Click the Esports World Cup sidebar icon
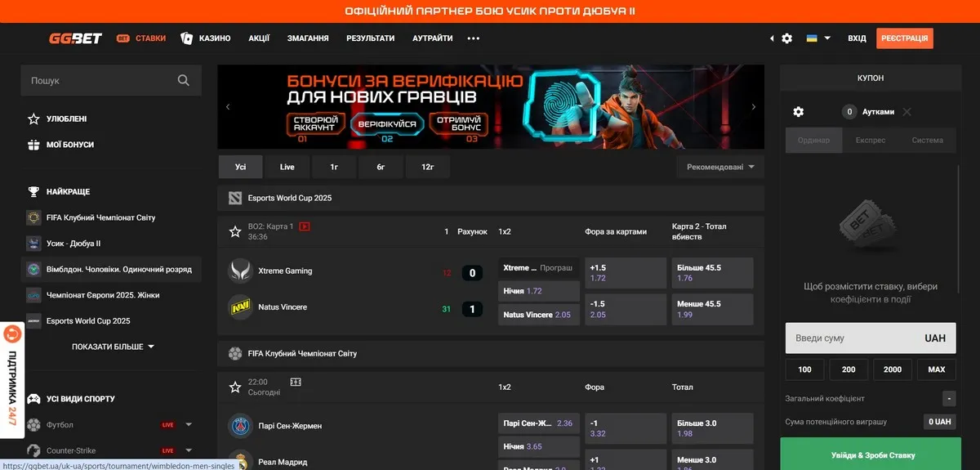This screenshot has width=980, height=470. pyautogui.click(x=33, y=320)
